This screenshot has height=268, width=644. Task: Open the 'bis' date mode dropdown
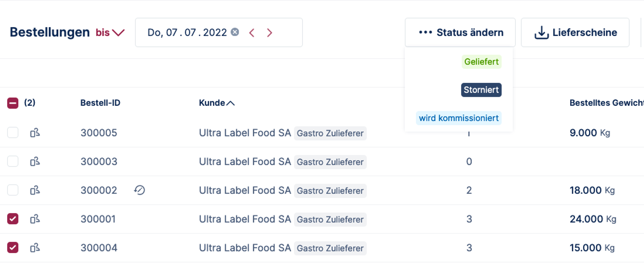110,33
